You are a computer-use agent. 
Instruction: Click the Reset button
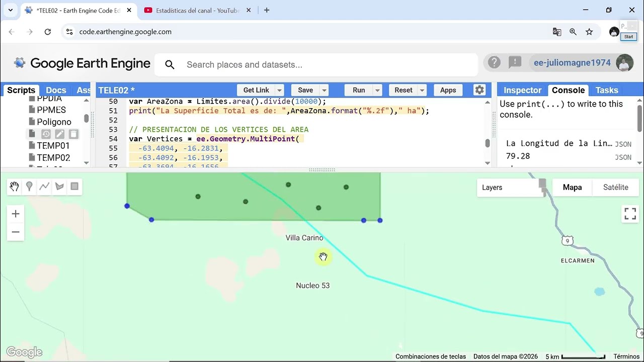(x=403, y=90)
